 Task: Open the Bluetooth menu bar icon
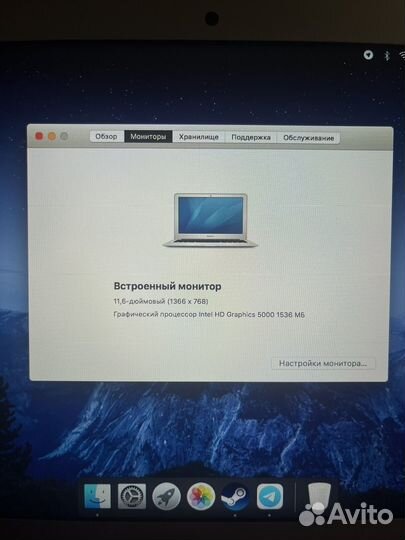click(x=387, y=55)
